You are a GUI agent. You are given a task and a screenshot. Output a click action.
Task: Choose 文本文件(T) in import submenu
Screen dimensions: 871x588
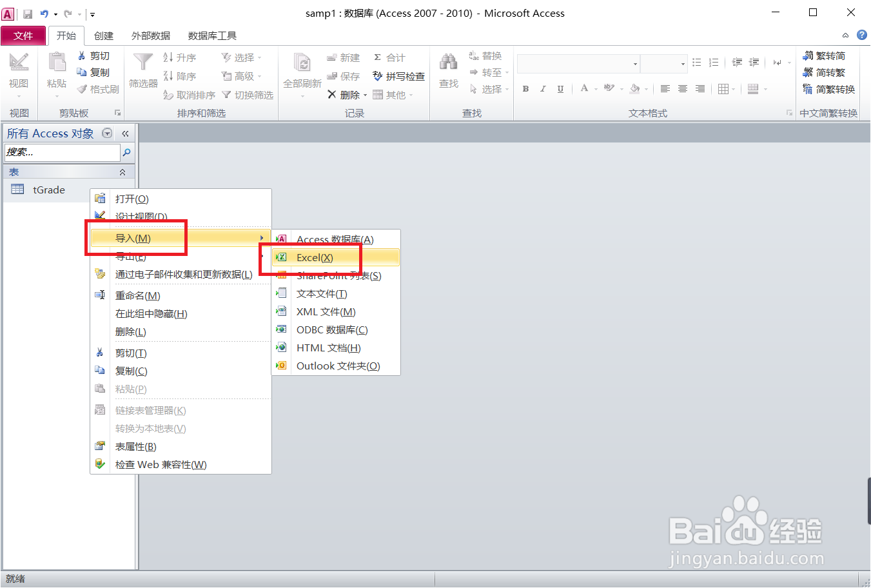(x=336, y=293)
